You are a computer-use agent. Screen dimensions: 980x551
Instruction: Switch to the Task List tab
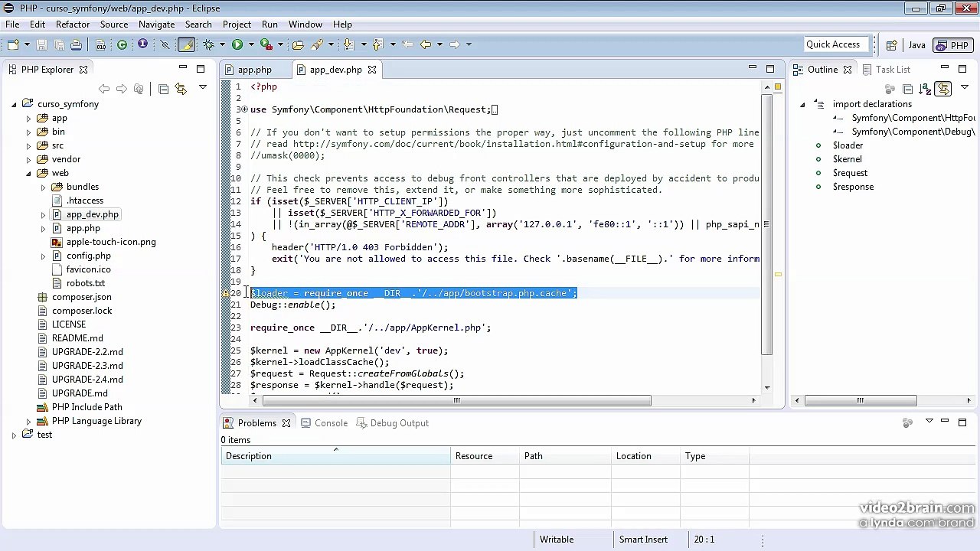click(x=886, y=70)
